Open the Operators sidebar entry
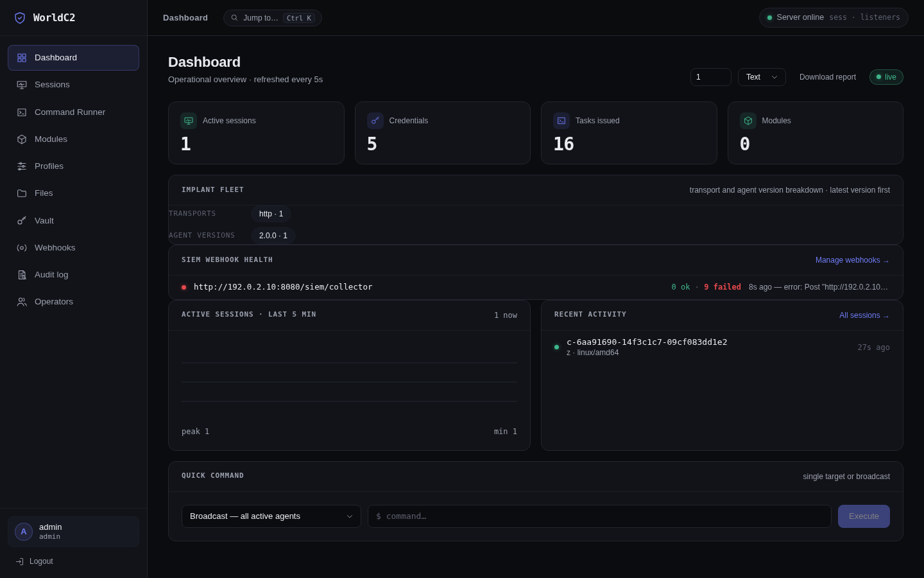 (x=73, y=302)
